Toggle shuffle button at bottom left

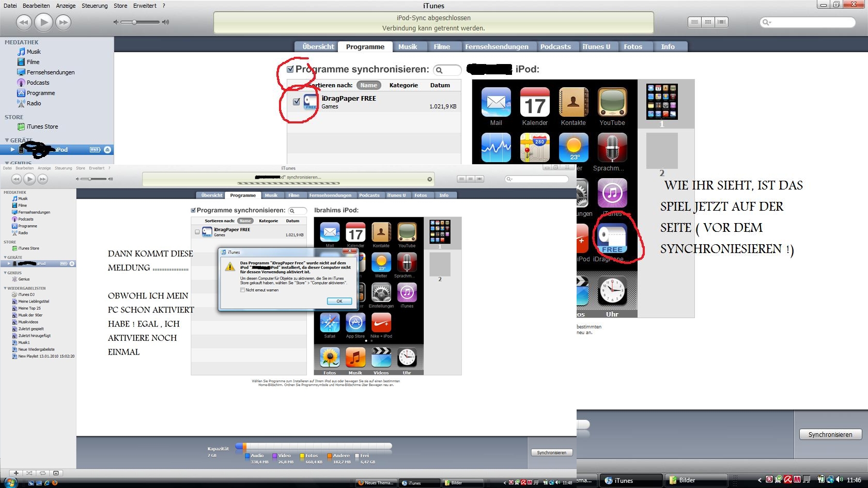point(29,473)
